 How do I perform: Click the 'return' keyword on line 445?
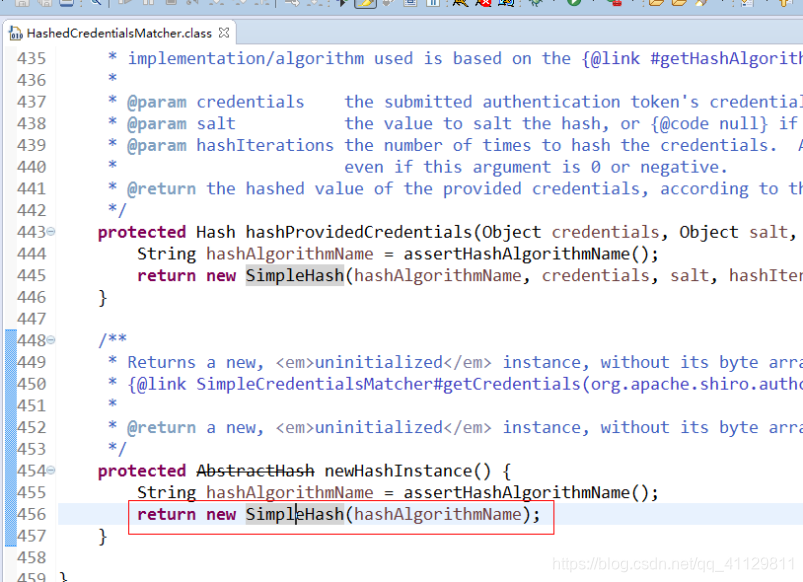pyautogui.click(x=166, y=276)
